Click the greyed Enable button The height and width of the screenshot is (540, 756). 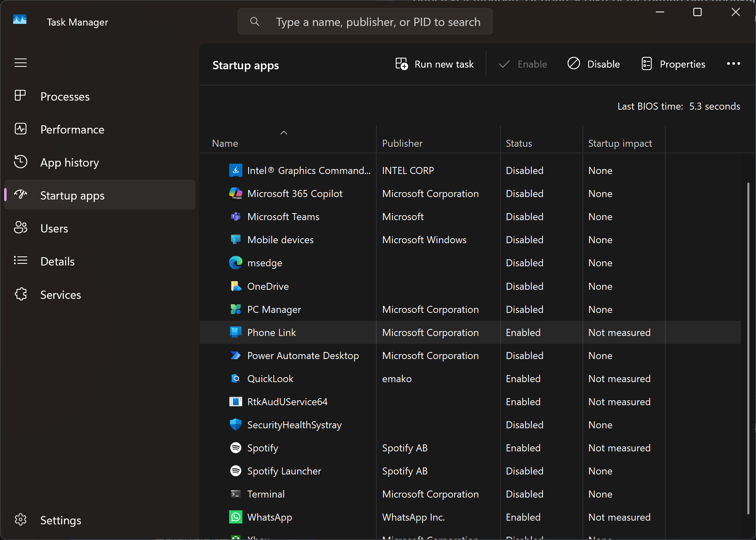pyautogui.click(x=523, y=64)
